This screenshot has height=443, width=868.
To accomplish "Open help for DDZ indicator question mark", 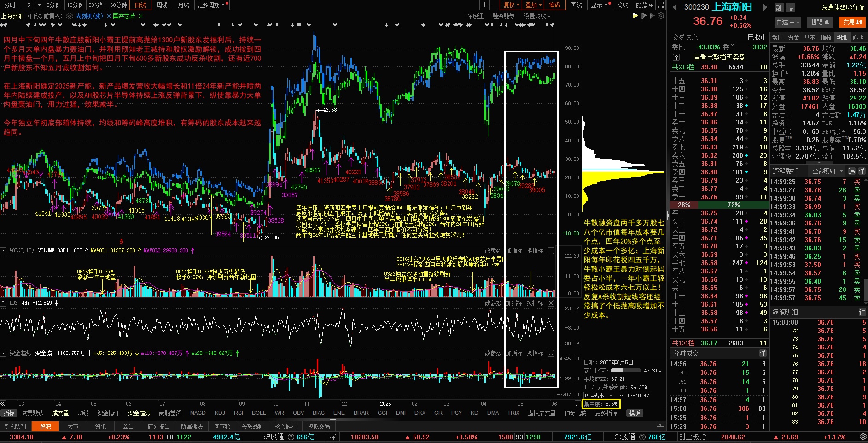I will 3,303.
